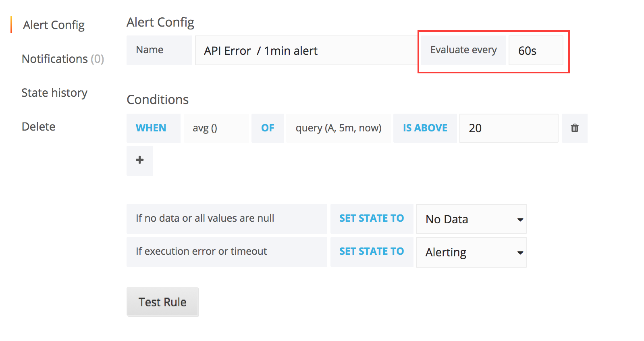Add a new condition with plus icon
The width and height of the screenshot is (644, 341).
[139, 160]
